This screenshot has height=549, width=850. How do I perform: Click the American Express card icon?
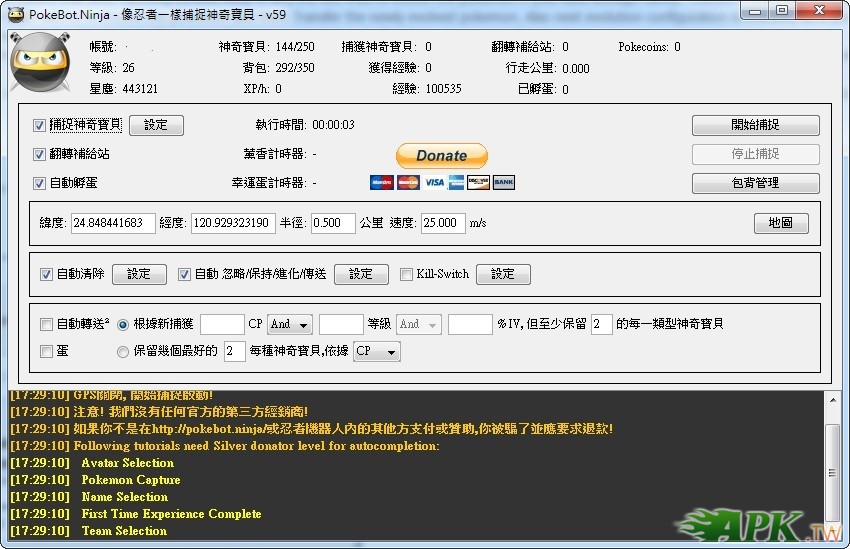456,183
